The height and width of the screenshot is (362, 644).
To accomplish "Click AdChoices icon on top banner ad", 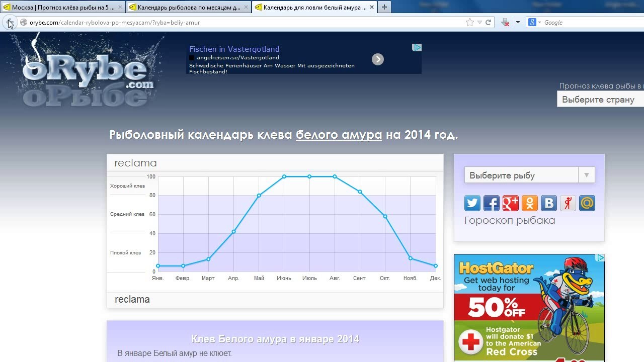I will coord(417,47).
